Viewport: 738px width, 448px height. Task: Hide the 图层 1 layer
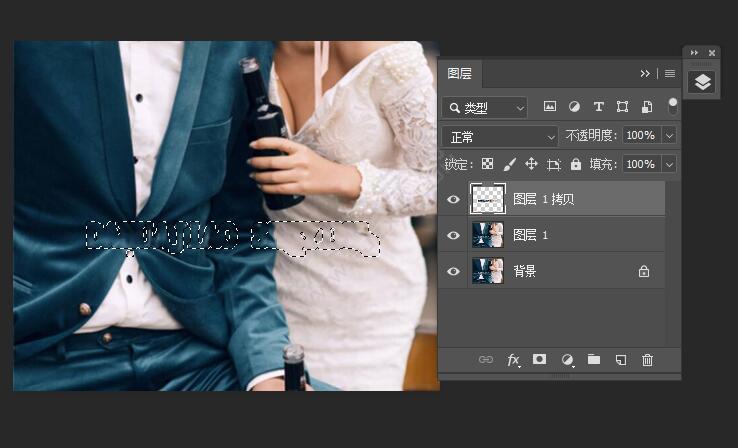pyautogui.click(x=453, y=235)
